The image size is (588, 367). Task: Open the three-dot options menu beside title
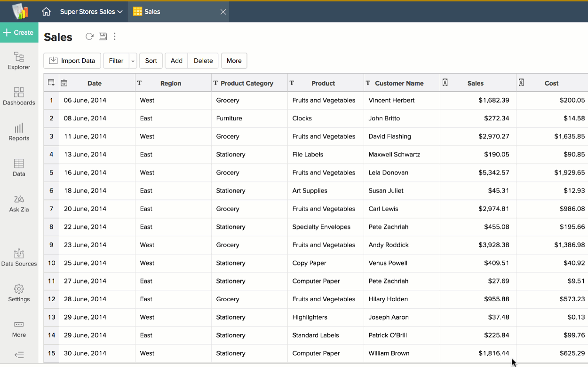114,37
